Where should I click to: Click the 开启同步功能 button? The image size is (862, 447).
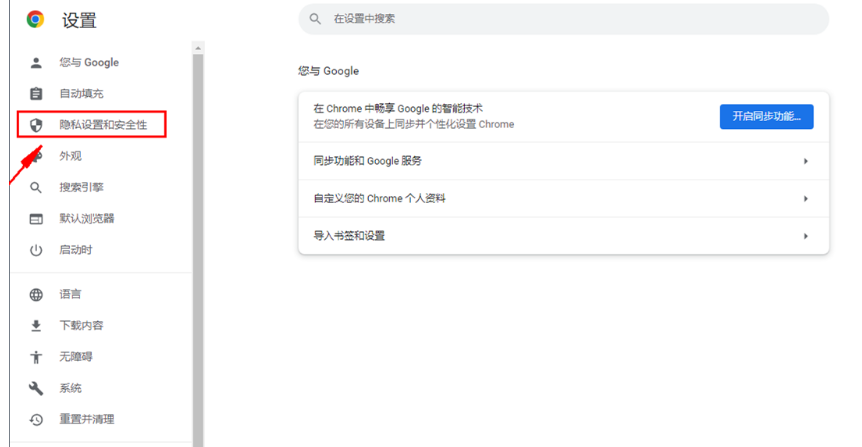pyautogui.click(x=766, y=117)
